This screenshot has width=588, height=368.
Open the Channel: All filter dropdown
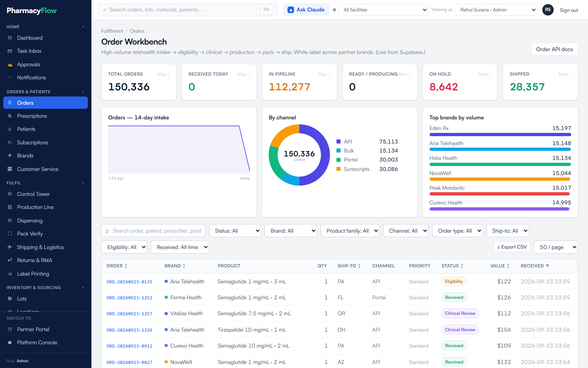coord(406,231)
